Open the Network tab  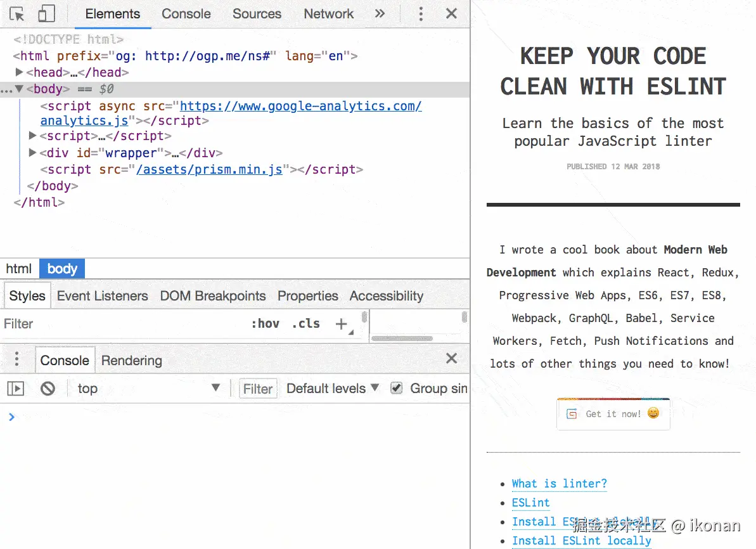329,13
